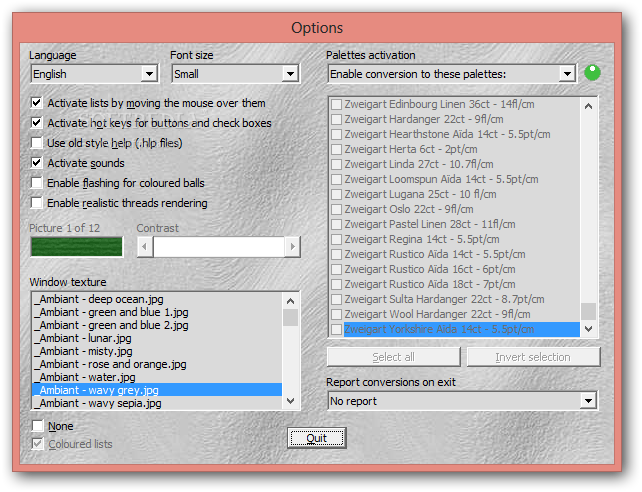Check Zweigart Oslo 22ct palette
Image resolution: width=642 pixels, height=492 pixels.
click(x=336, y=210)
